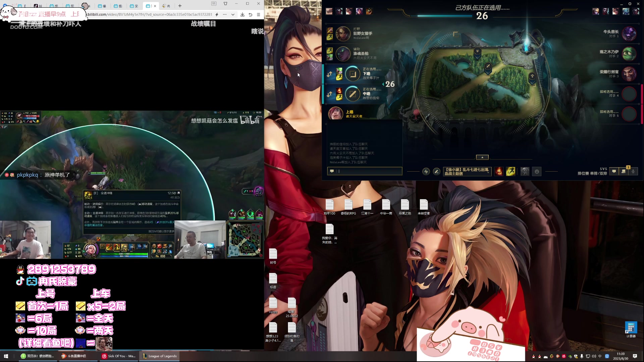644x362 pixels.
Task: Switch to the 偷 bilibili tab
Action: click(x=102, y=6)
